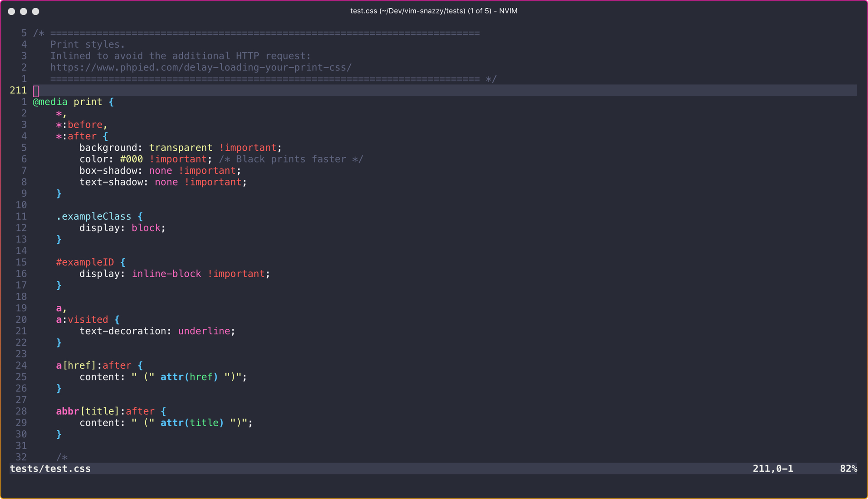
Task: Click the #exampleID selector
Action: click(85, 262)
